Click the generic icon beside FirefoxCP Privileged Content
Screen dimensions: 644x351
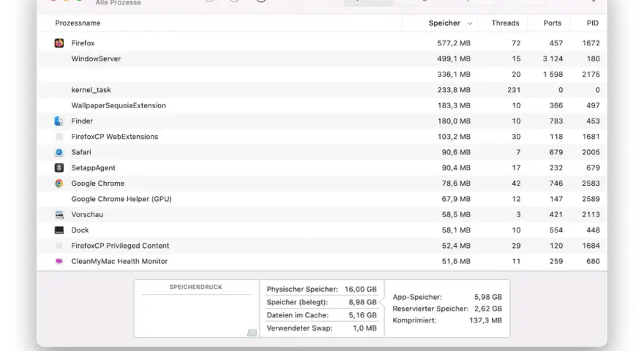(59, 246)
